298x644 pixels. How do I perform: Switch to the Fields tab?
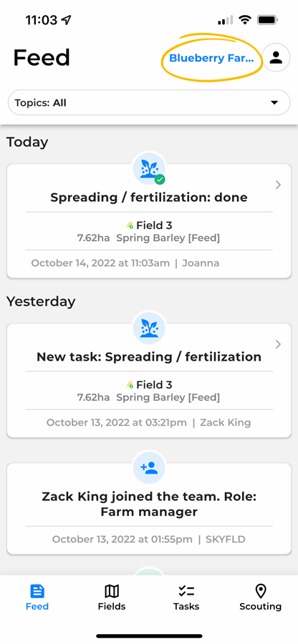112,597
